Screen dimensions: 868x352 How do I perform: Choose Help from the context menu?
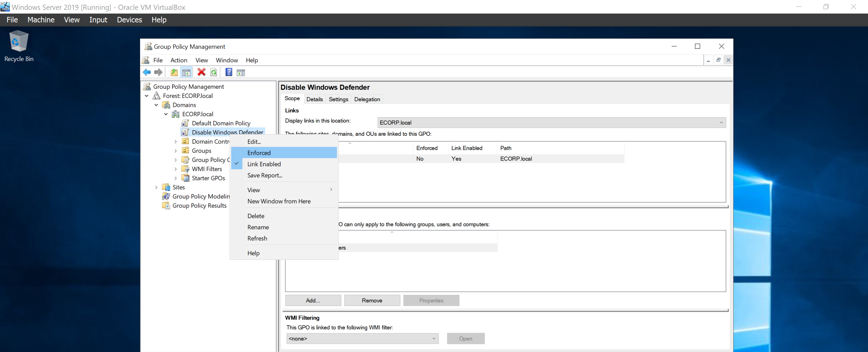click(284, 253)
